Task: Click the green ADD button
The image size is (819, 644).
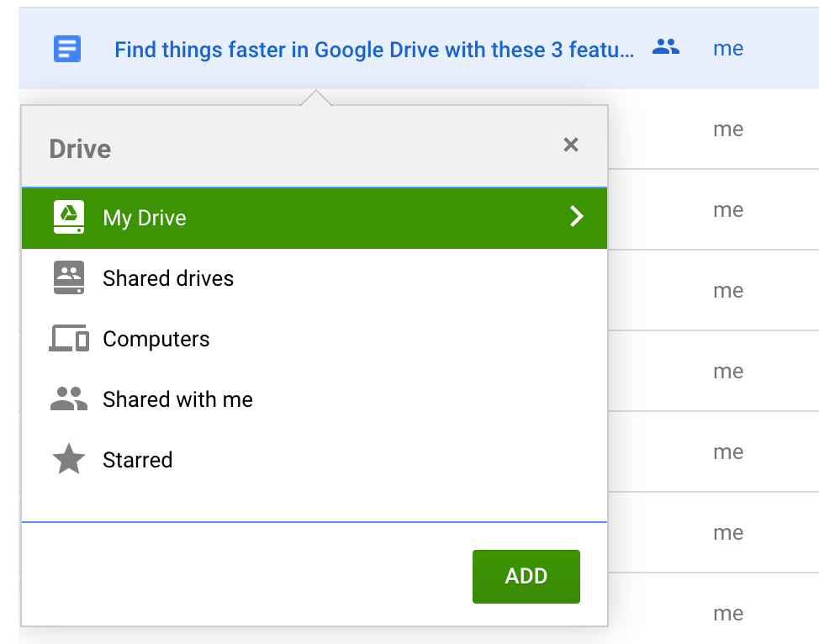Action: (x=526, y=577)
